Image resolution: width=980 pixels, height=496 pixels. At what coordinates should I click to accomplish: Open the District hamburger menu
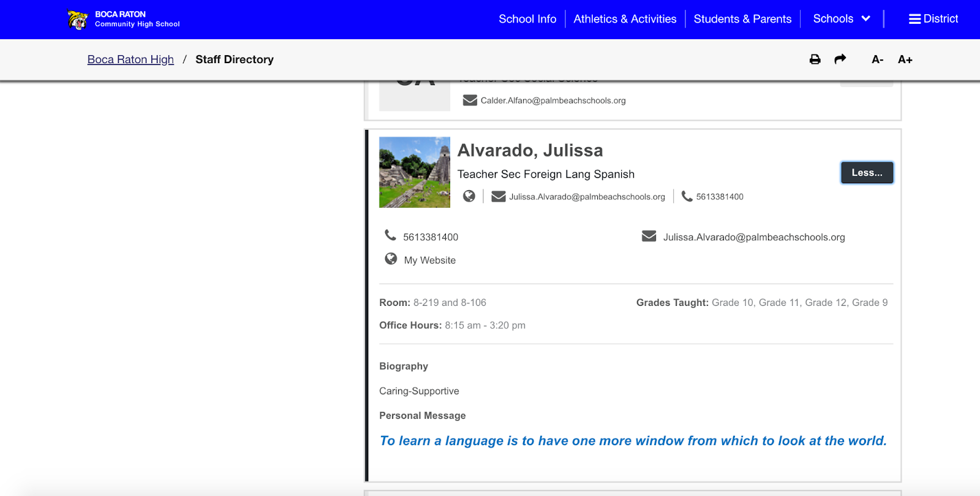[933, 19]
